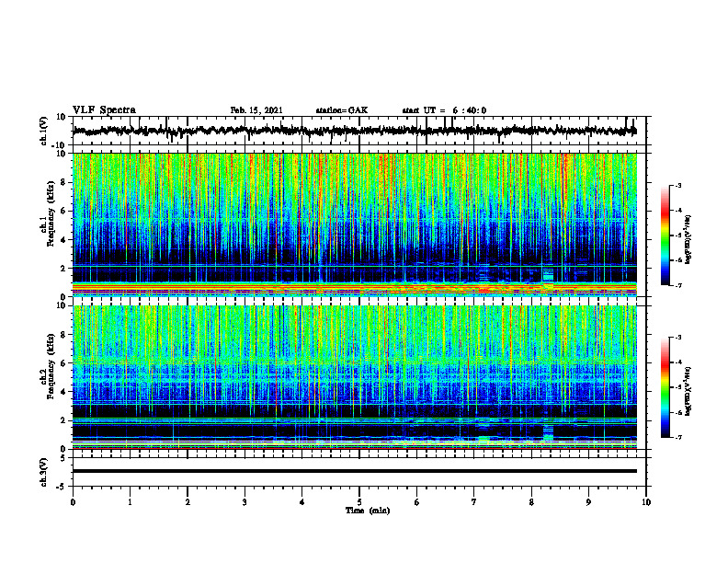Click the "3" tick on the time axis
Image resolution: width=728 pixels, height=563 pixels.
[x=245, y=502]
